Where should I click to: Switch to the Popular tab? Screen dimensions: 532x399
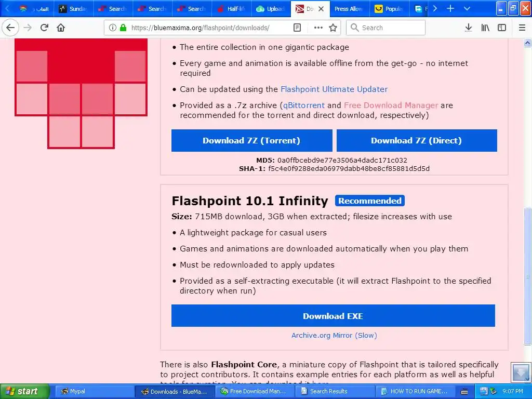coord(389,9)
